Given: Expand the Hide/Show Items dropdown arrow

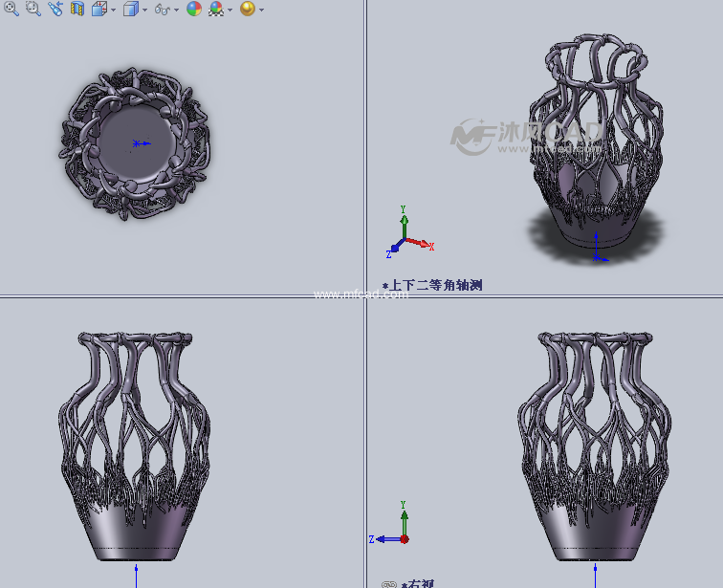Looking at the screenshot, I should tap(177, 10).
